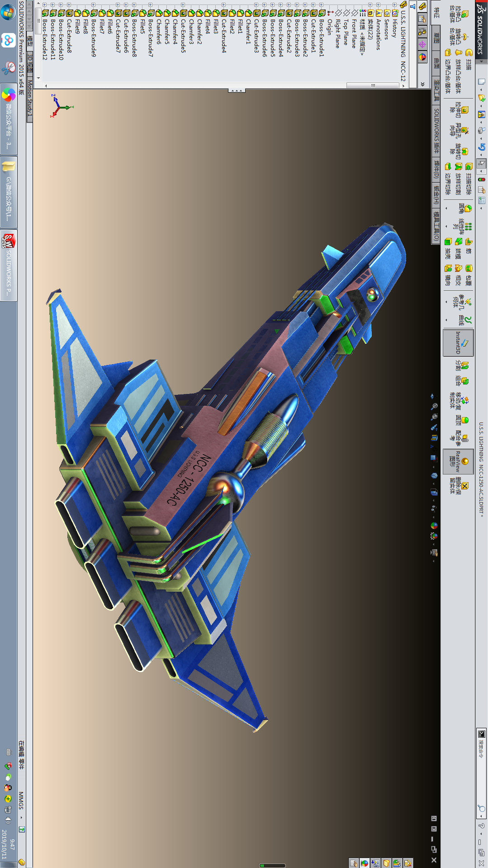
Task: Select the Fillet (圆角) tool
Action: [x=465, y=209]
